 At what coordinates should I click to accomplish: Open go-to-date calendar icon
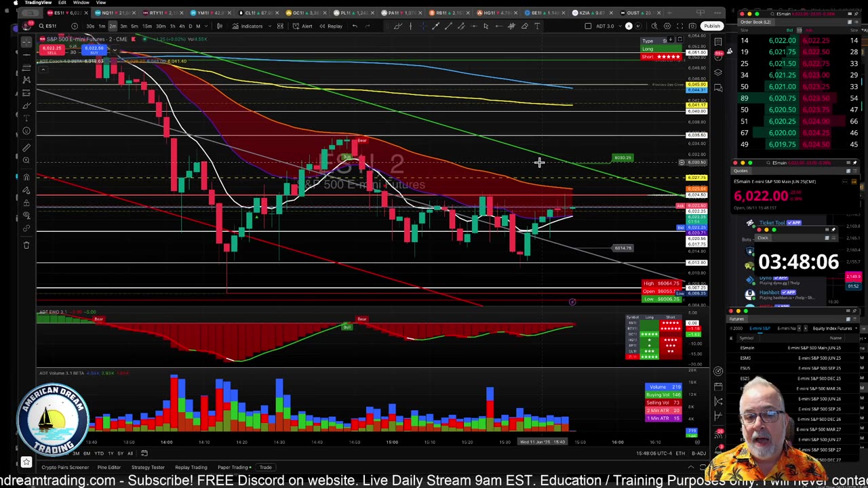(x=144, y=453)
